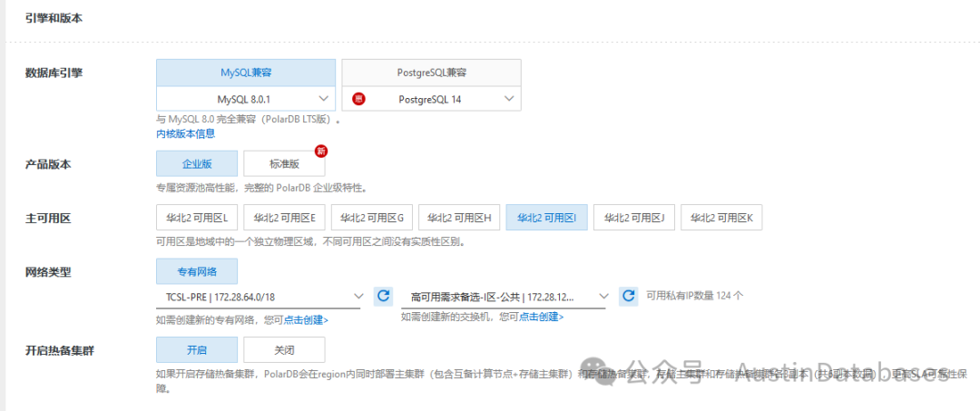Click the 开启热备集群 label
Screen dimensions: 980x411
(59, 350)
